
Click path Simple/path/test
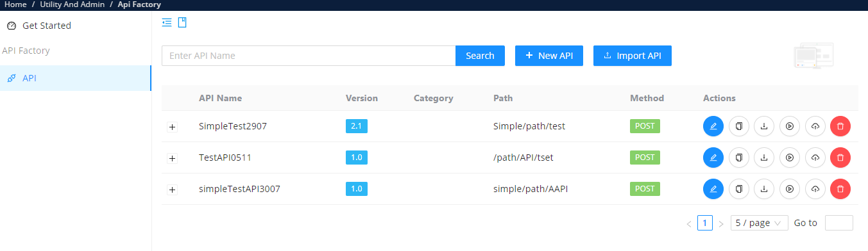tap(529, 126)
